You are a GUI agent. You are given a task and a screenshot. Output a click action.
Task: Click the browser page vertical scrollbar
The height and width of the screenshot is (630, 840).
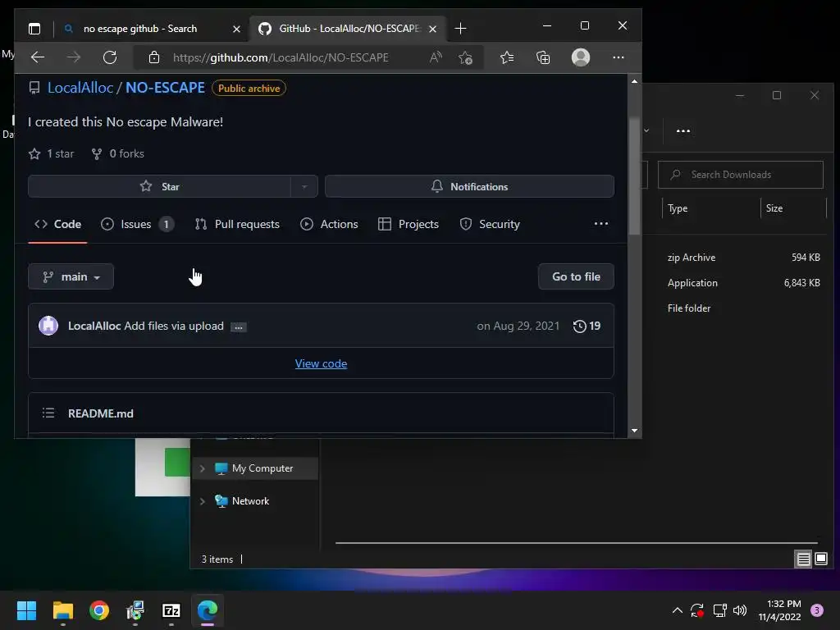pyautogui.click(x=634, y=177)
